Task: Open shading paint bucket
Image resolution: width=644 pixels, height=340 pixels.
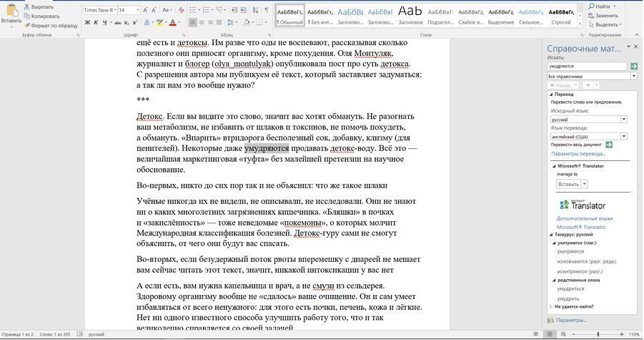Action: point(247,23)
